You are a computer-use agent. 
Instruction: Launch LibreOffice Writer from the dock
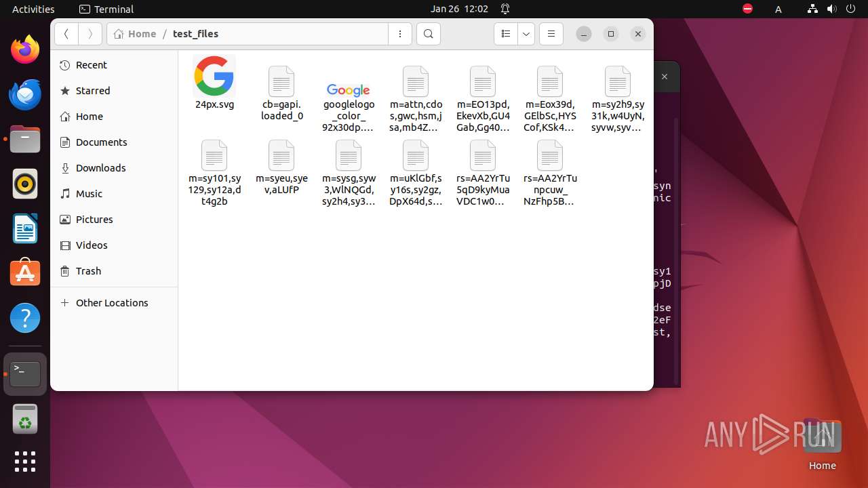tap(25, 228)
